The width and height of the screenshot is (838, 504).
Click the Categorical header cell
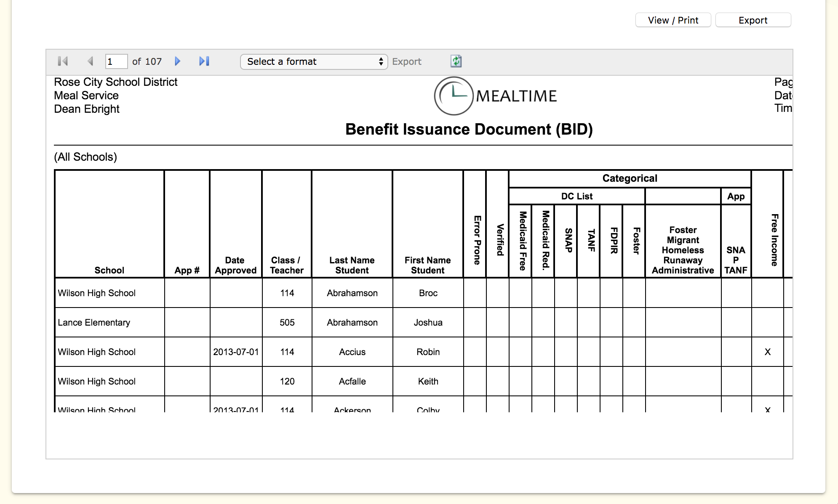[629, 178]
